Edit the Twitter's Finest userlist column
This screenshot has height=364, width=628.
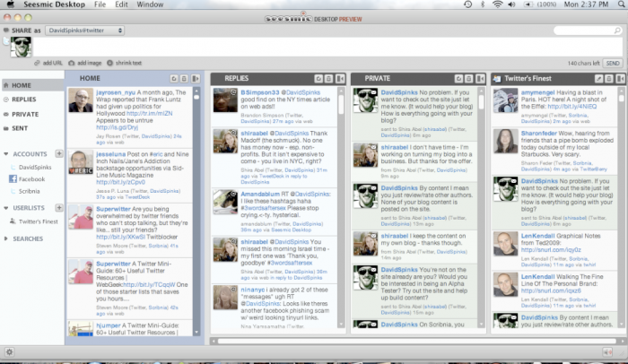(598, 79)
